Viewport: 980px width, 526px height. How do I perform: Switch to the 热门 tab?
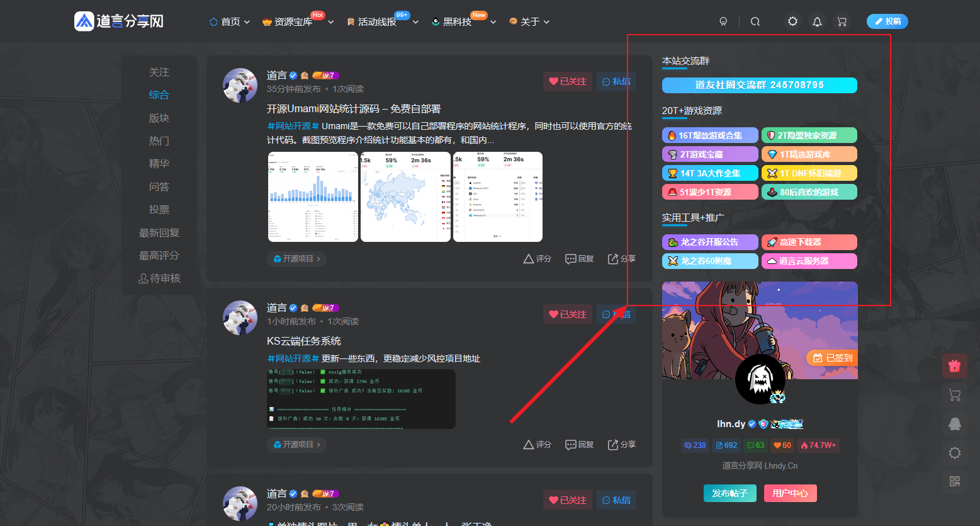click(159, 140)
